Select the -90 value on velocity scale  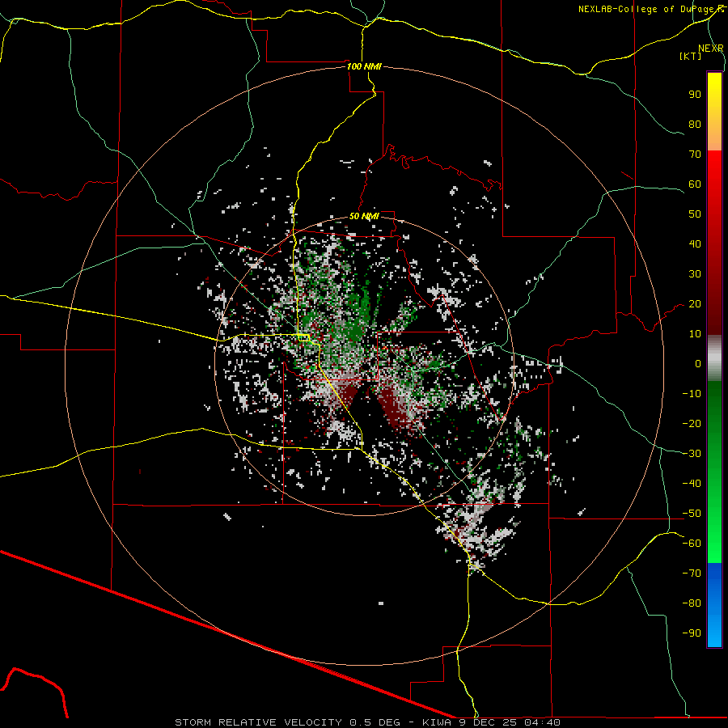click(x=692, y=633)
